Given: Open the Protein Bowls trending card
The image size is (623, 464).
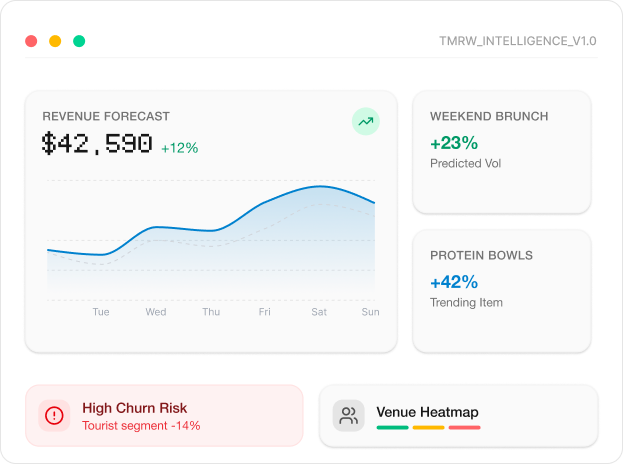Looking at the screenshot, I should 501,291.
